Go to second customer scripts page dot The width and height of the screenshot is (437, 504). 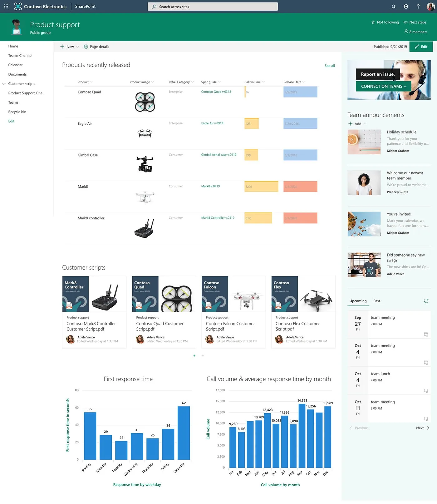[203, 356]
